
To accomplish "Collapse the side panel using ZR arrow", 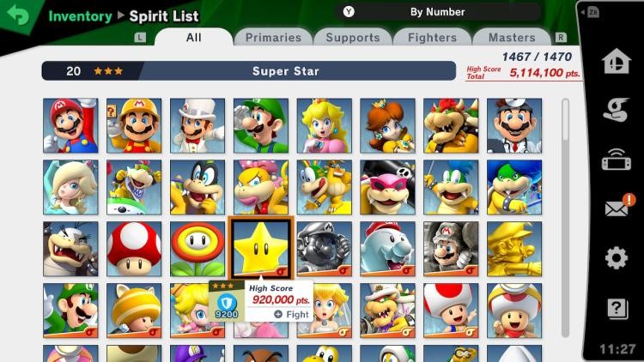I will click(590, 12).
